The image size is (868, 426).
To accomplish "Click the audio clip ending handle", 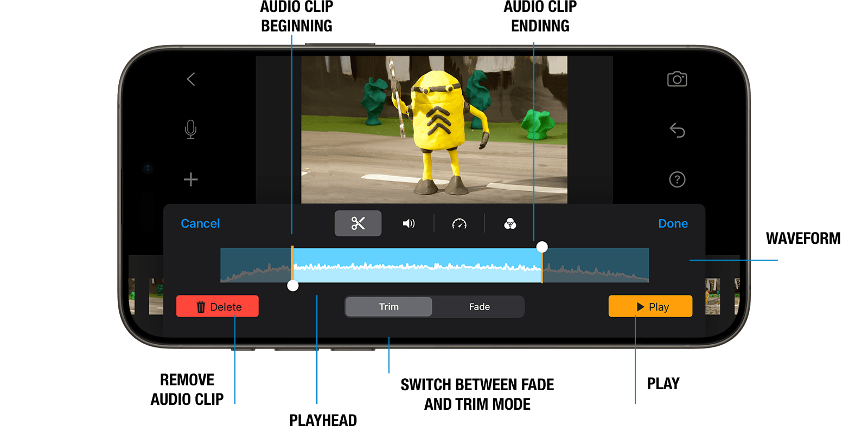I will pyautogui.click(x=542, y=247).
